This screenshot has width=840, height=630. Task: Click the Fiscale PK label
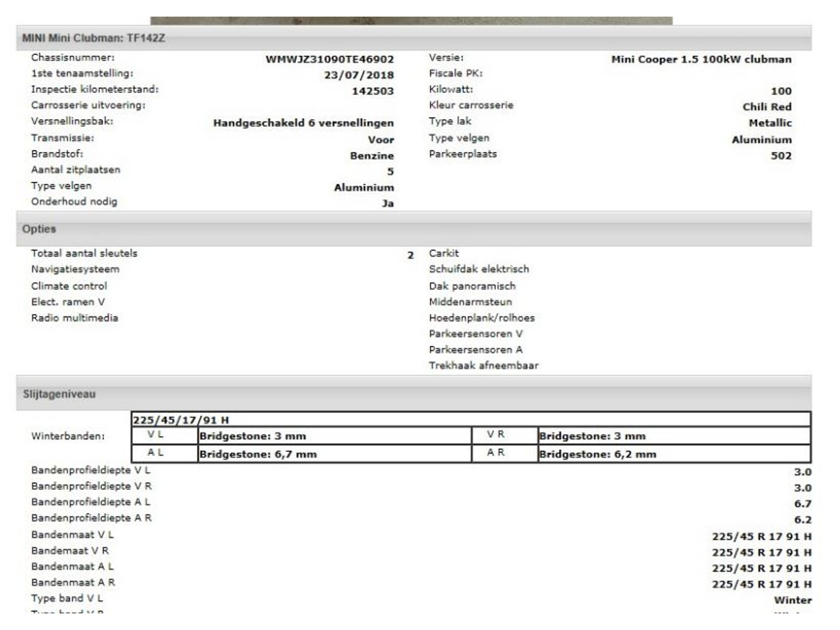(x=455, y=73)
